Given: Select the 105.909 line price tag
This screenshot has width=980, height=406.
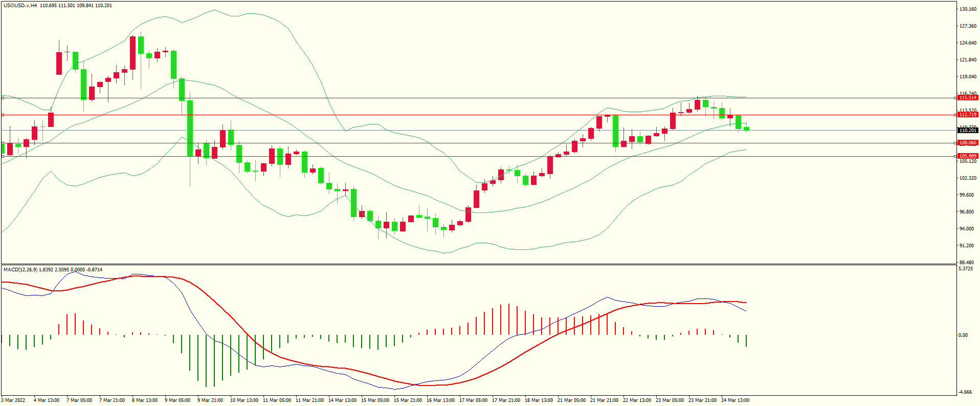Looking at the screenshot, I should click(x=968, y=156).
